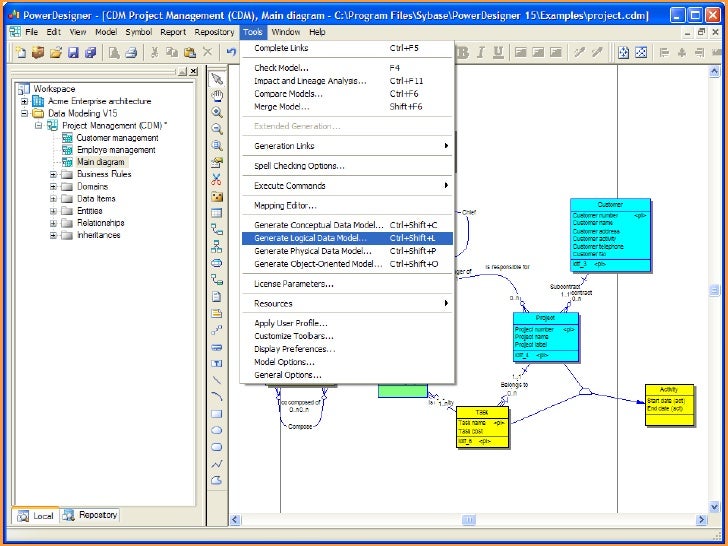Select the Note tool in palette
Image resolution: width=728 pixels, height=546 pixels.
coord(217,313)
